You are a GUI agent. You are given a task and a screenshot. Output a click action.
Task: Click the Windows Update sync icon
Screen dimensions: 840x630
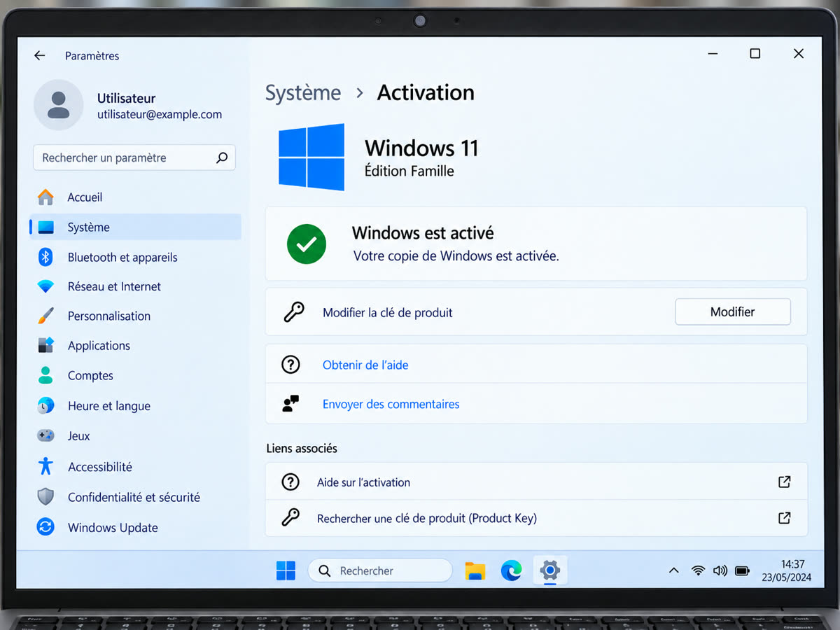point(45,527)
